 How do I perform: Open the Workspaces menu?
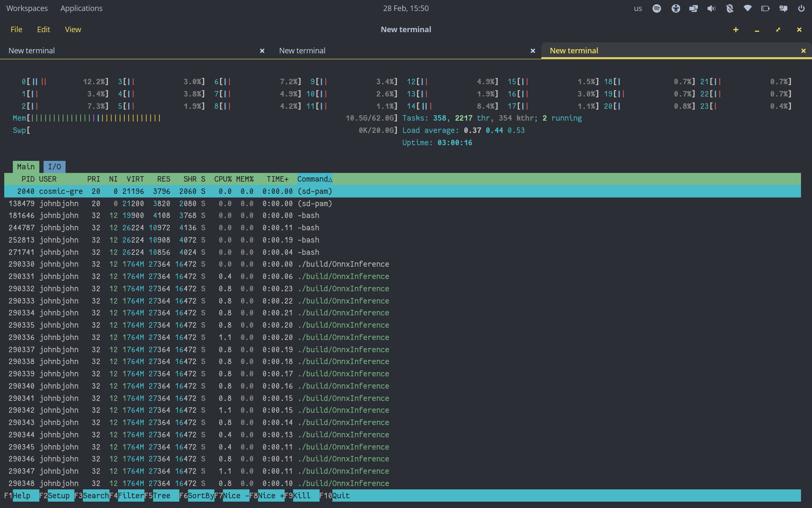coord(27,8)
